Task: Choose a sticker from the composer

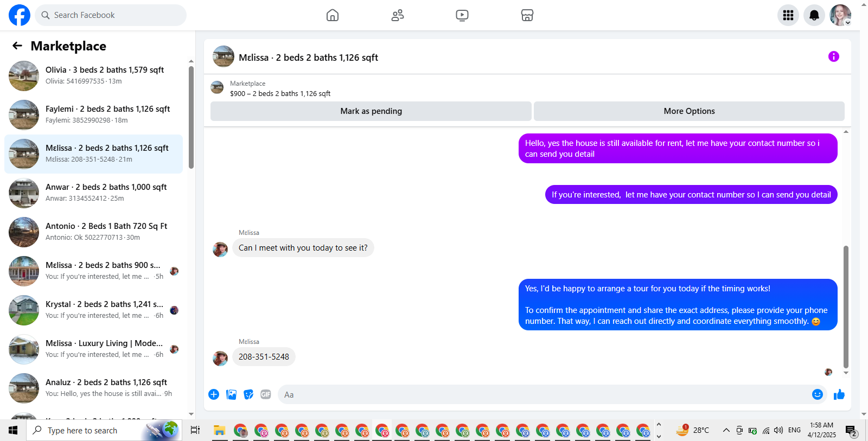Action: point(248,394)
